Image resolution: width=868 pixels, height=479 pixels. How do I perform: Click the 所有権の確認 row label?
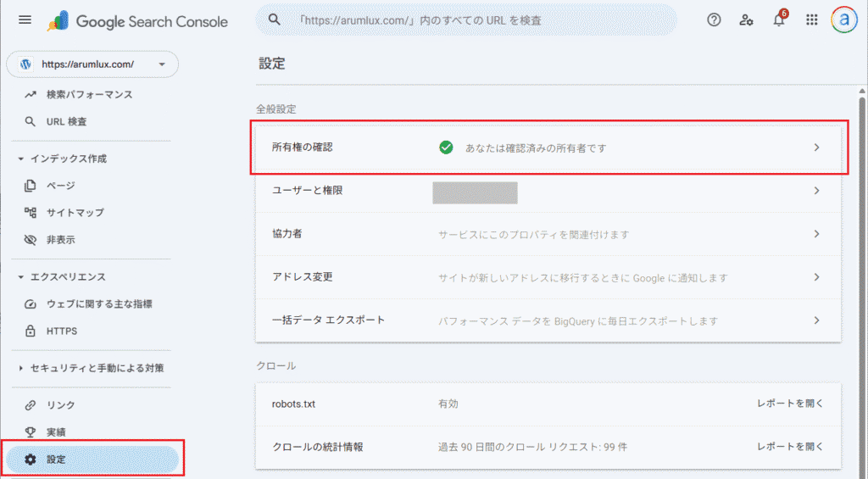click(x=303, y=148)
